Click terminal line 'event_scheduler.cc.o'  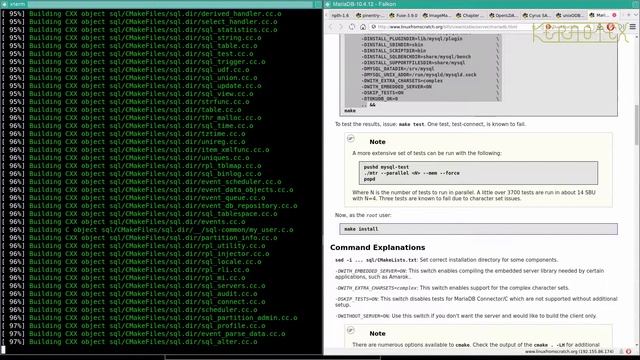141,182
